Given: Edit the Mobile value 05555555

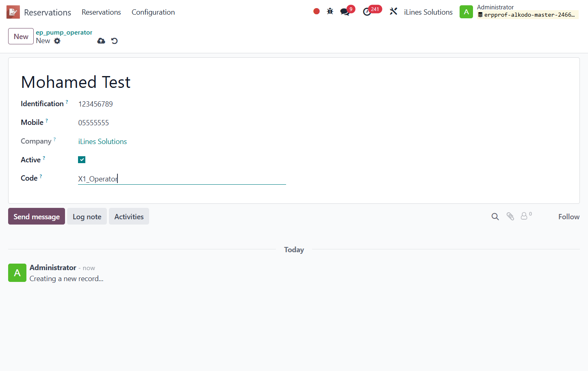Looking at the screenshot, I should tap(93, 123).
